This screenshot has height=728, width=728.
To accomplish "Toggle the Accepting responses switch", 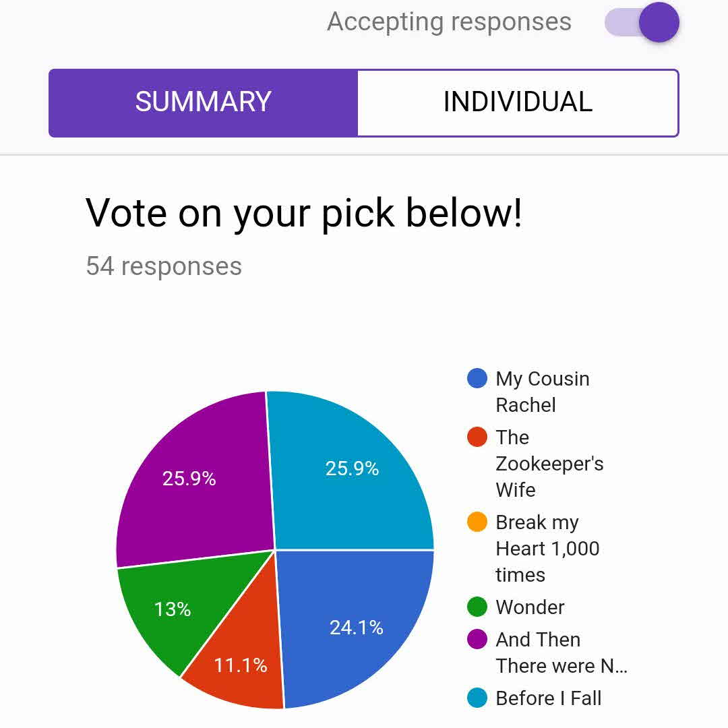I will pyautogui.click(x=642, y=23).
